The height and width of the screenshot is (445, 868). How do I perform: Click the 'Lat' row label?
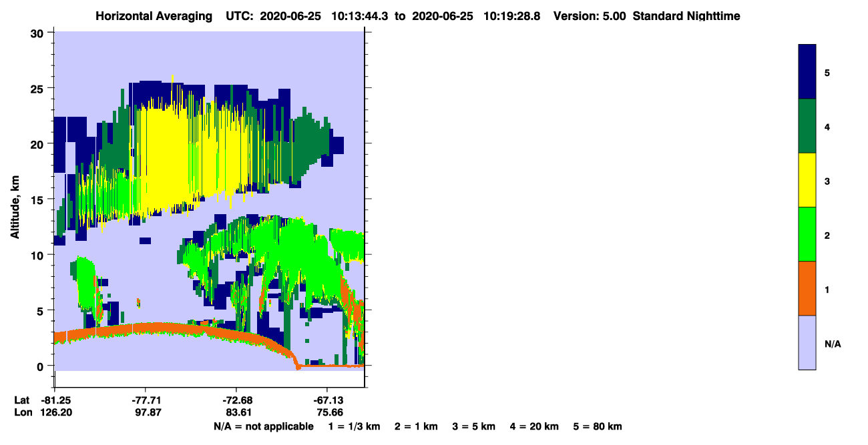[x=22, y=400]
